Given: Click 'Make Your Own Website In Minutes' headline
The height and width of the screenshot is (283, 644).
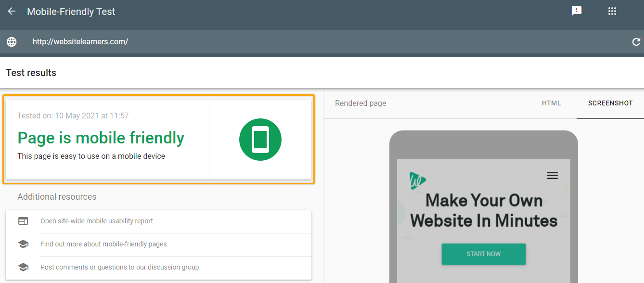Looking at the screenshot, I should [x=484, y=210].
